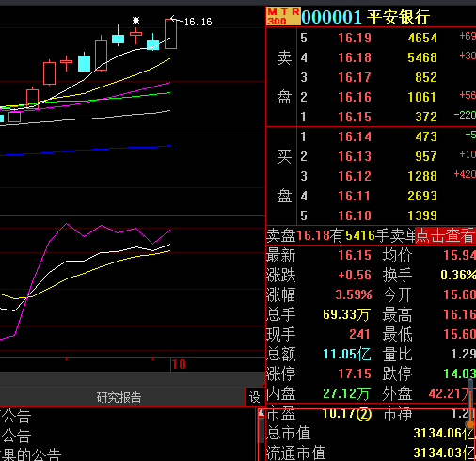Click the MTR 300 badge icon
Image resolution: width=476 pixels, height=461 pixels.
[x=283, y=16]
